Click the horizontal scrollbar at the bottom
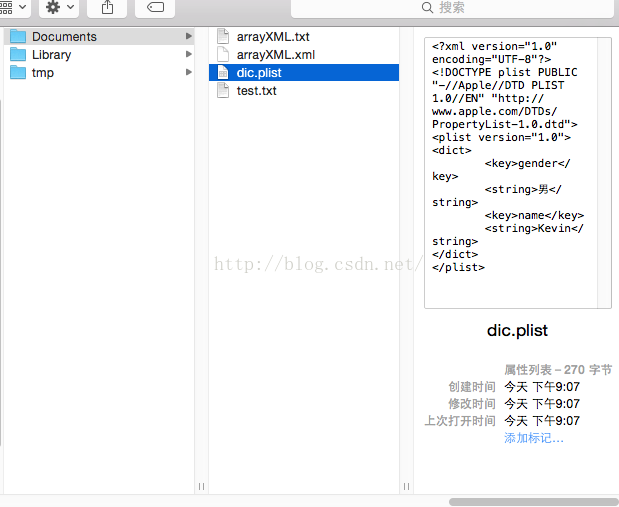This screenshot has width=619, height=507. tap(534, 502)
